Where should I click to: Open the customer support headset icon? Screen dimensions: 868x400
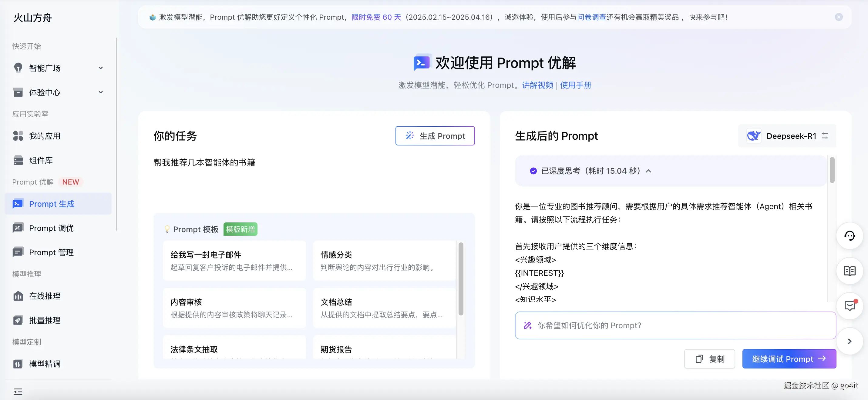[x=850, y=236]
